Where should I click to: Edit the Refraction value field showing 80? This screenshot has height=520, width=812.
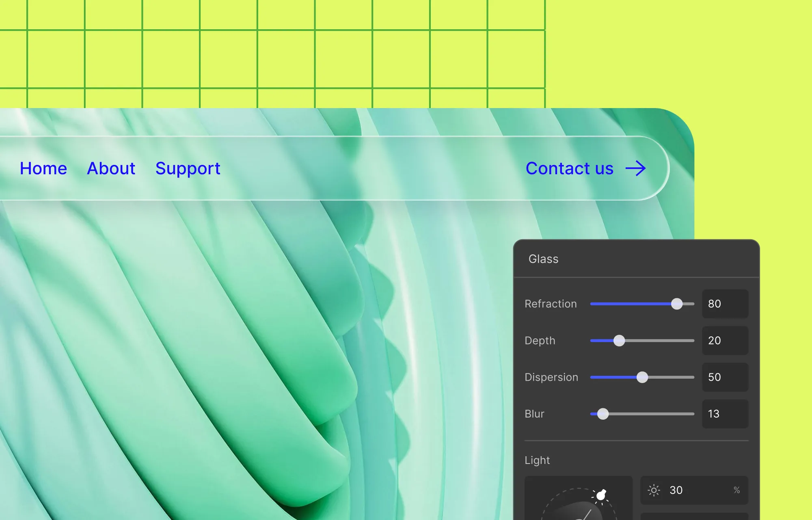(725, 304)
